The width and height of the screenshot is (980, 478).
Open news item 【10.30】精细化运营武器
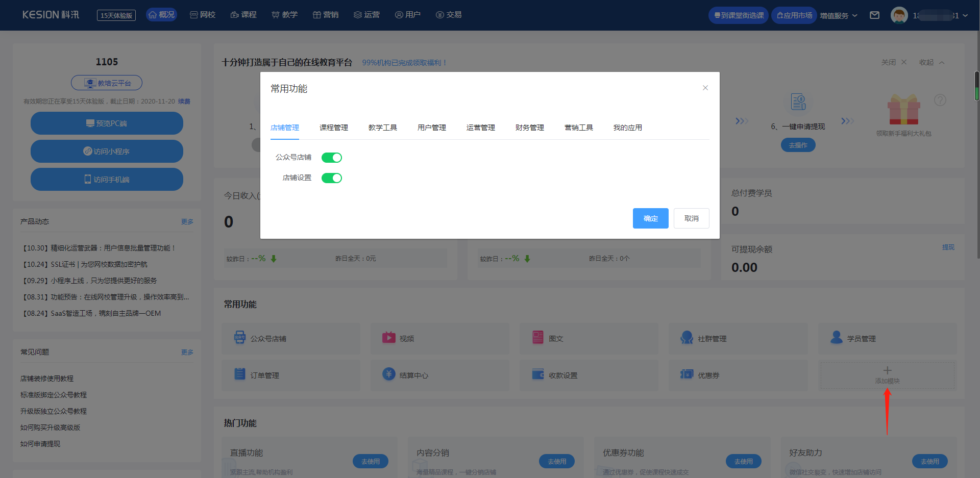click(x=99, y=248)
